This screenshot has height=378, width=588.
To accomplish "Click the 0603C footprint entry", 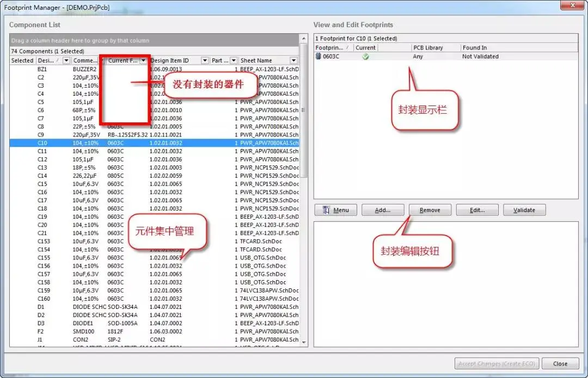I will click(x=446, y=56).
